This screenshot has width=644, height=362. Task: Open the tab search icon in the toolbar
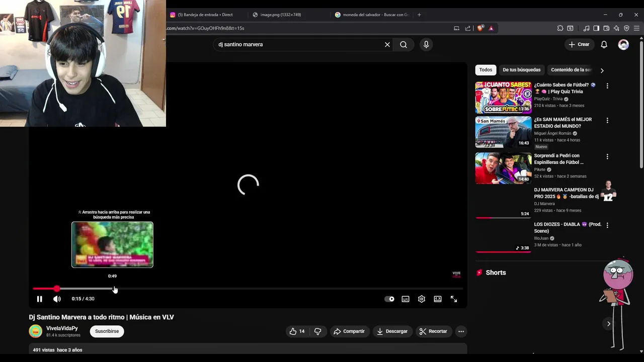[570, 28]
